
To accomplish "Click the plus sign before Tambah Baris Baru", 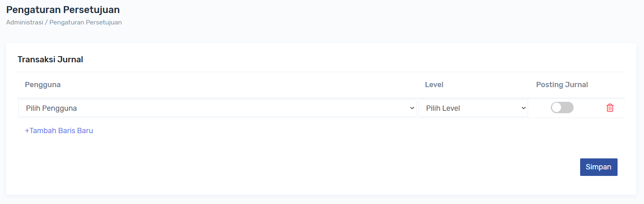I will pos(27,131).
